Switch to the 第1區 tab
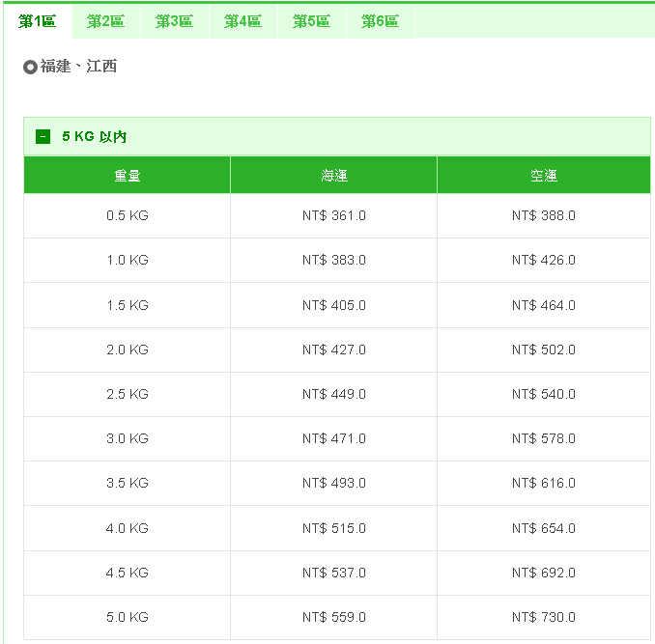Viewport: 655px width, 644px height. [x=37, y=21]
